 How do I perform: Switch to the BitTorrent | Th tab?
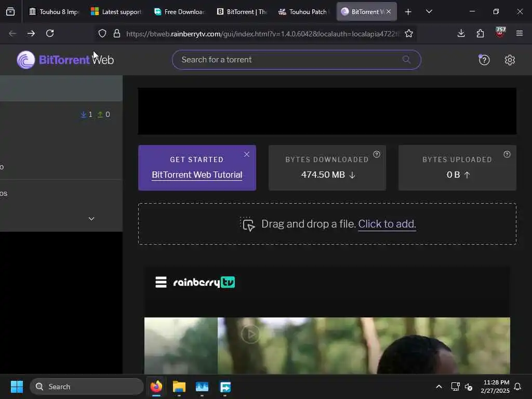241,12
